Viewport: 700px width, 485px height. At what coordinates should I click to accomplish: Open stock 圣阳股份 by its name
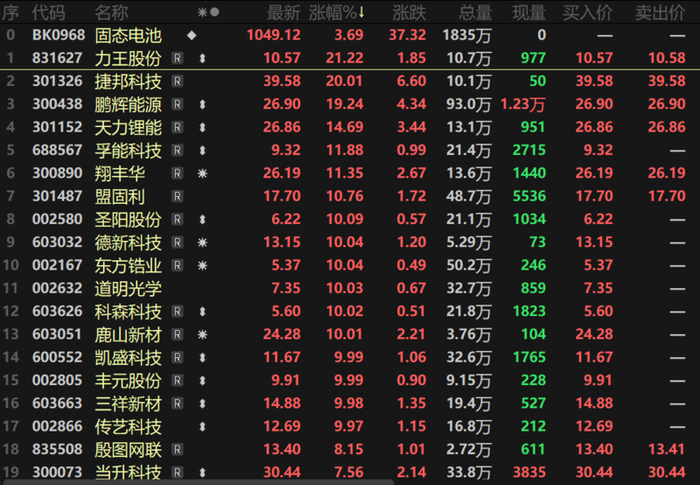click(x=128, y=219)
